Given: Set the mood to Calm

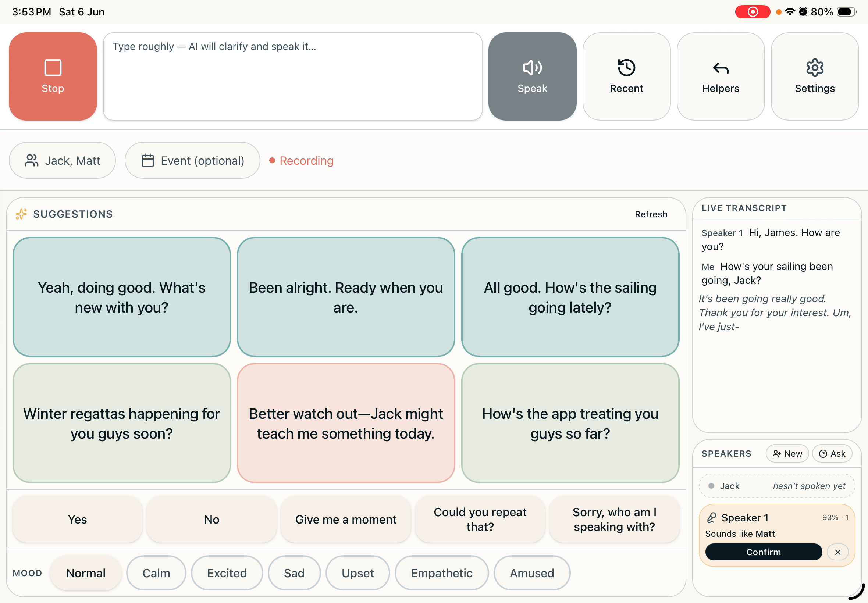Looking at the screenshot, I should (156, 573).
